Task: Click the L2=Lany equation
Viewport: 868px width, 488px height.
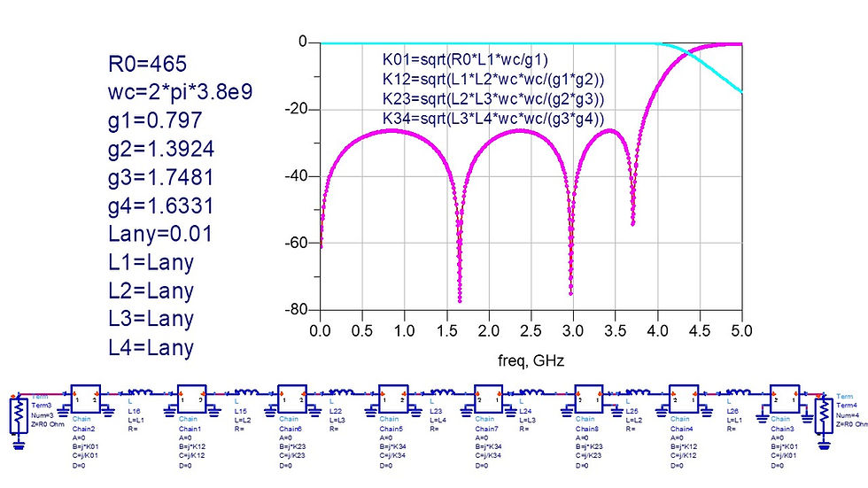Action: tap(151, 290)
